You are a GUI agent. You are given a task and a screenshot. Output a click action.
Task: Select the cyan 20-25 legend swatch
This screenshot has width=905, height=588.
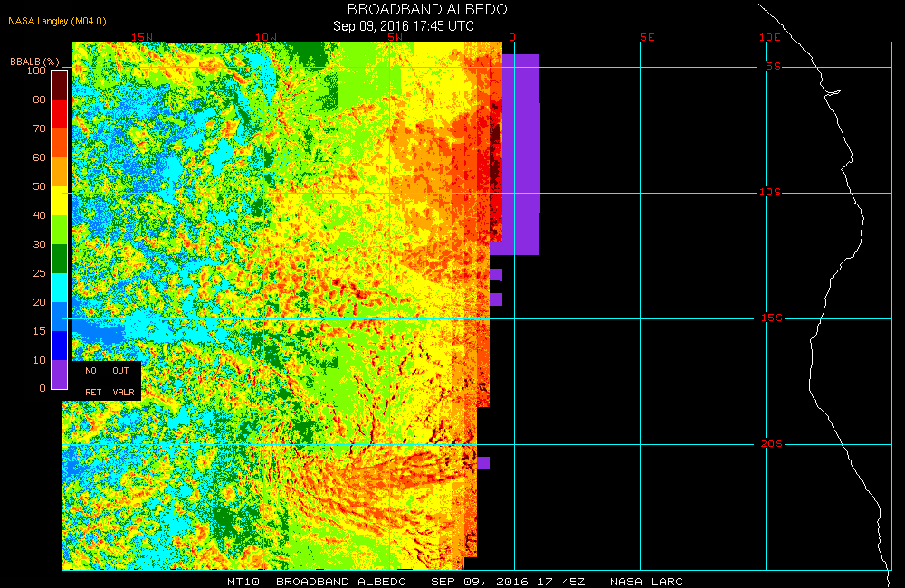60,288
